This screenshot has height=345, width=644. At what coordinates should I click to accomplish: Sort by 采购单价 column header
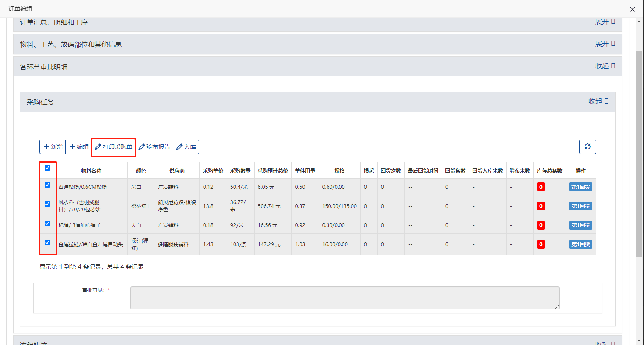(213, 171)
